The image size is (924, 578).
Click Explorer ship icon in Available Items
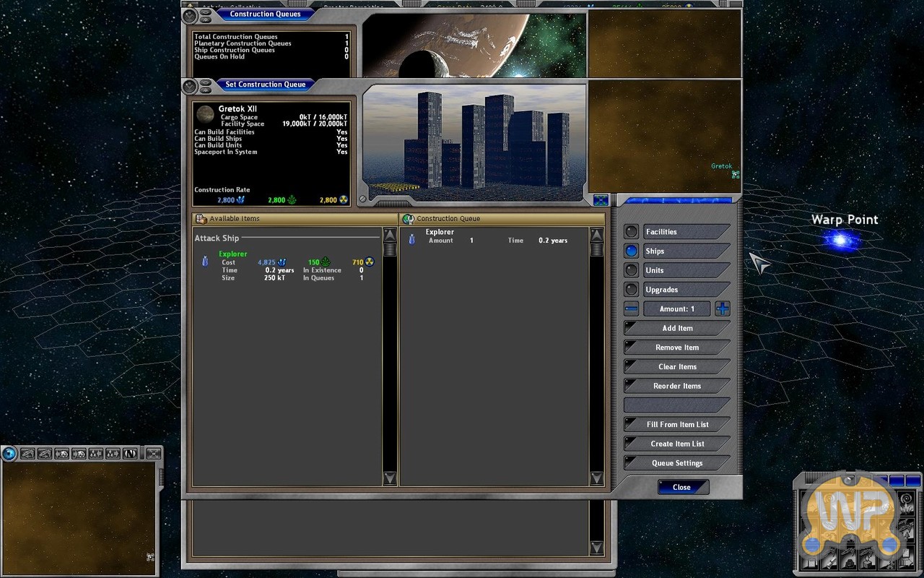205,262
